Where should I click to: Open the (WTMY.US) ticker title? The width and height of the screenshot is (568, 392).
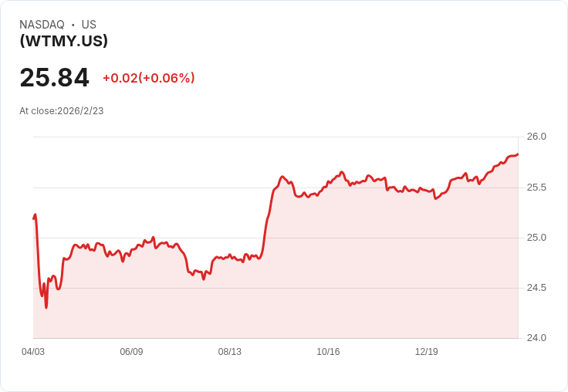(63, 41)
